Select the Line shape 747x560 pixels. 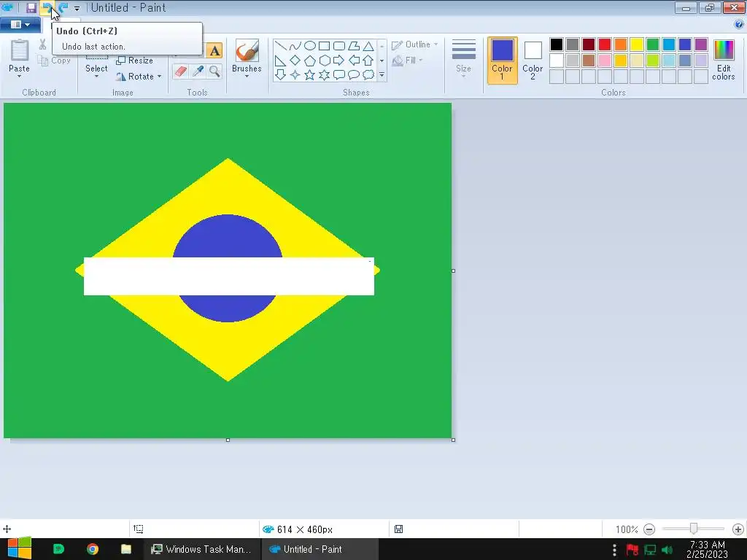click(281, 46)
